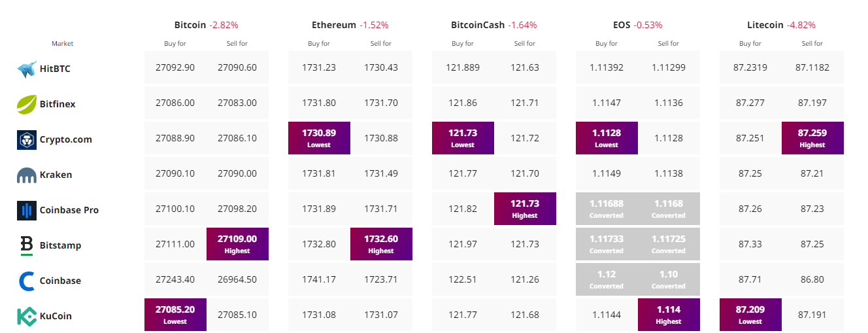Click the Bitstamp B logo icon
868x333 pixels.
(26, 245)
